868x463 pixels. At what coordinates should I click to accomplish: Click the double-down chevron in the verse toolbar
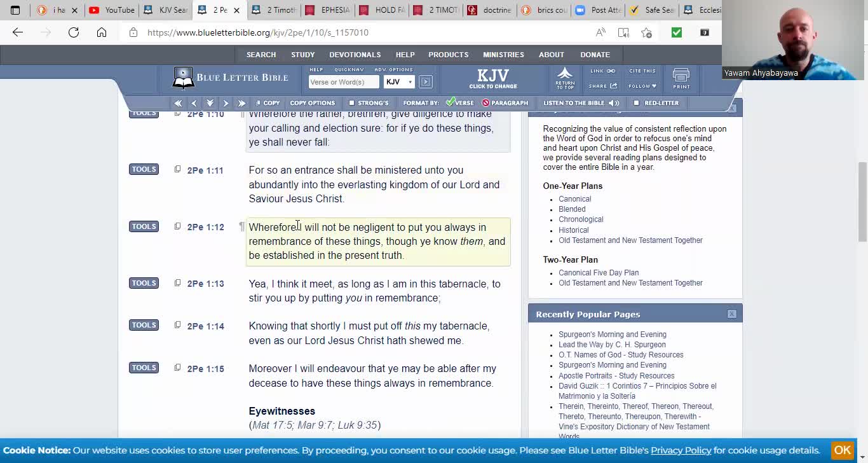pos(210,103)
